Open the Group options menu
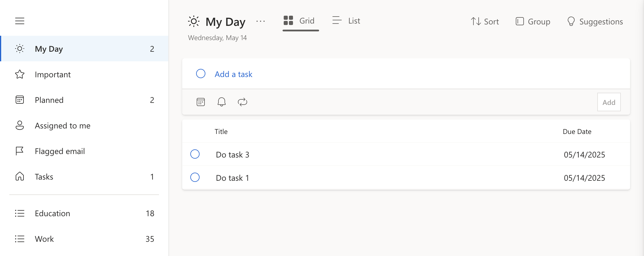The width and height of the screenshot is (644, 256). (x=533, y=22)
